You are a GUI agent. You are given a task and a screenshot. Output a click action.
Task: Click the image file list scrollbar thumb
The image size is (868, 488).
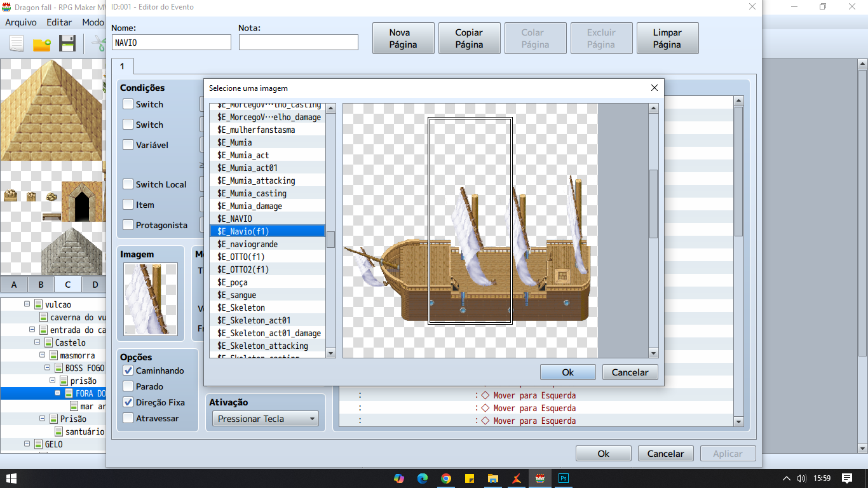coord(330,239)
